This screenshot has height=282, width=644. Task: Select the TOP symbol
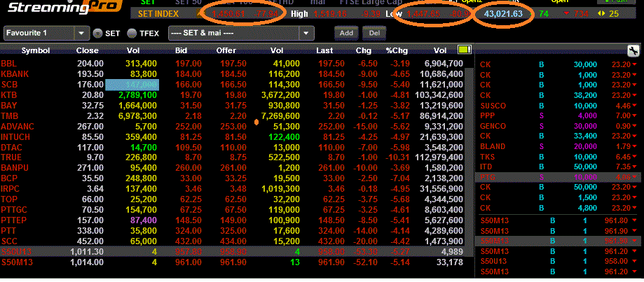coord(9,199)
